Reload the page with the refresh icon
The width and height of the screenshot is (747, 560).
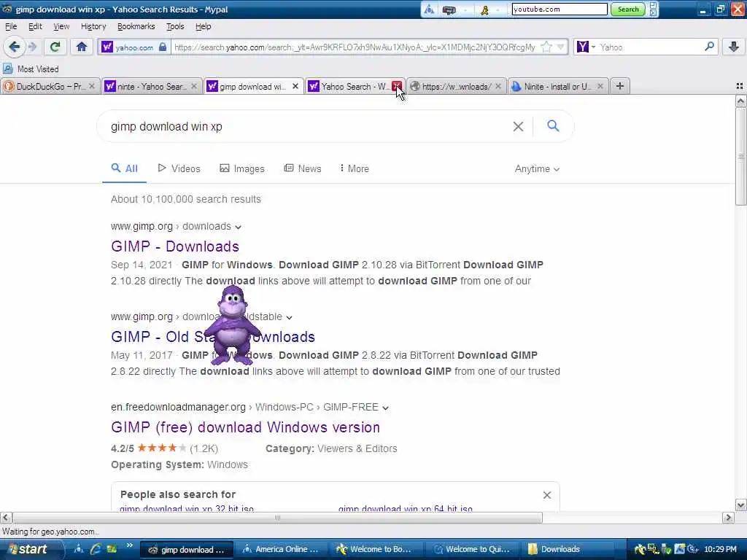(55, 47)
